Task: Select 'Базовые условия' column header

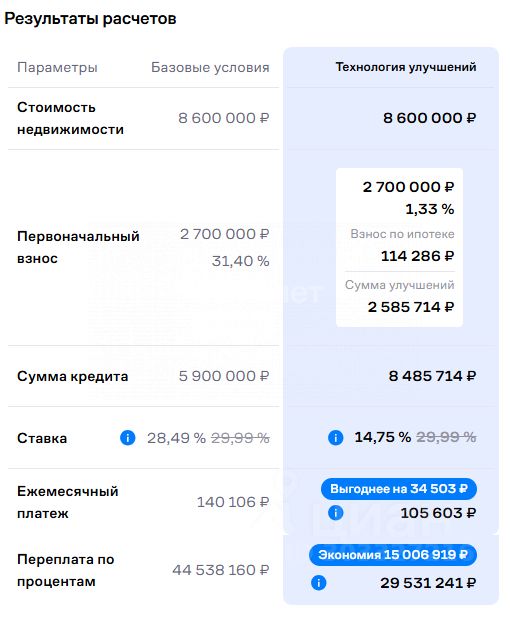Action: (x=210, y=67)
